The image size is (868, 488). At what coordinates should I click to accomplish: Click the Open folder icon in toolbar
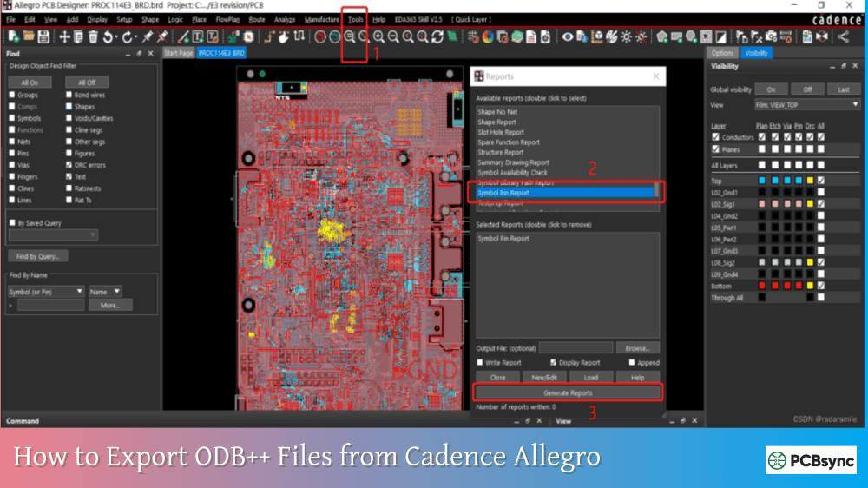click(29, 36)
